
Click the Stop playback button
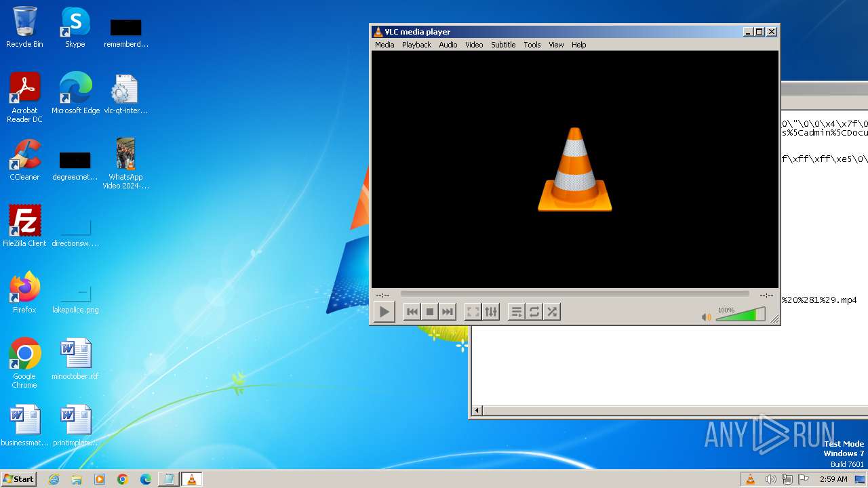point(429,312)
